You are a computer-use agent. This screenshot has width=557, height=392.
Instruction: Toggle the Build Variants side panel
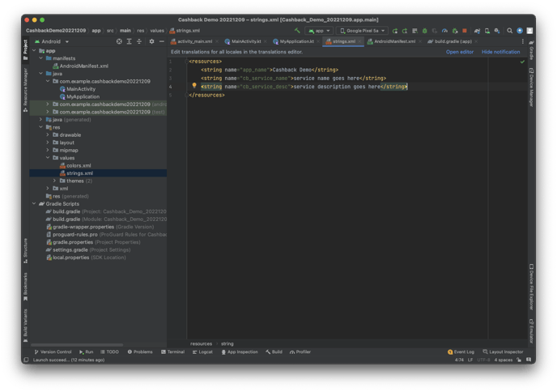point(25,322)
